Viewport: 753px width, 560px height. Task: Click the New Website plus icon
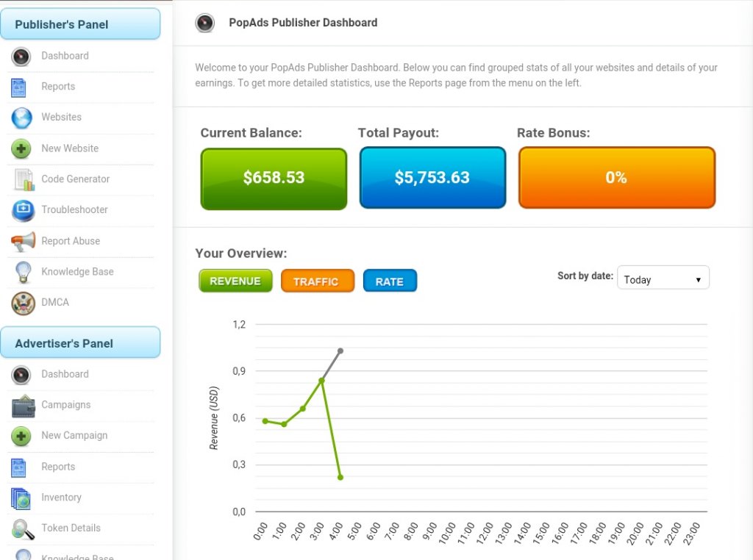click(21, 148)
